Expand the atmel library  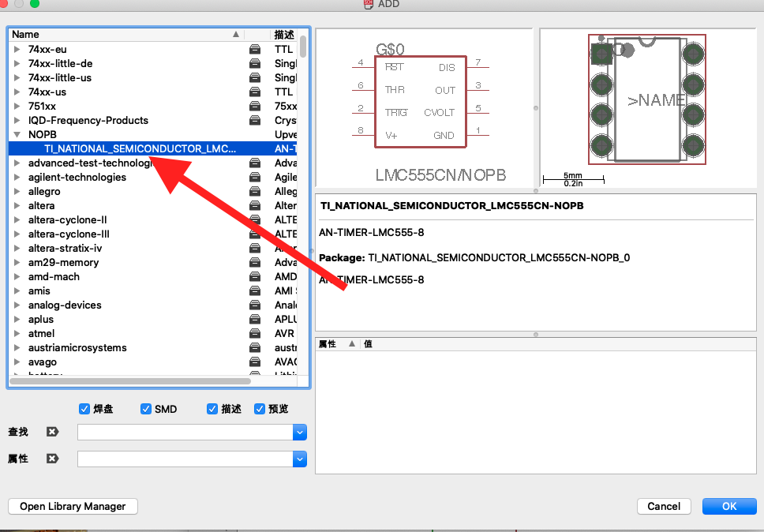[17, 333]
